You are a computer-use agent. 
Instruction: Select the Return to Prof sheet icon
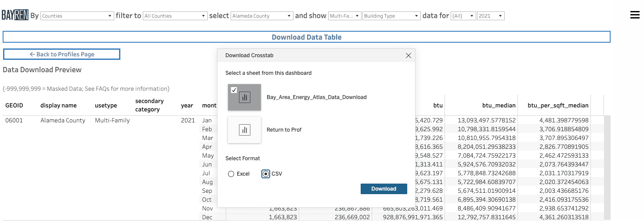(x=244, y=130)
